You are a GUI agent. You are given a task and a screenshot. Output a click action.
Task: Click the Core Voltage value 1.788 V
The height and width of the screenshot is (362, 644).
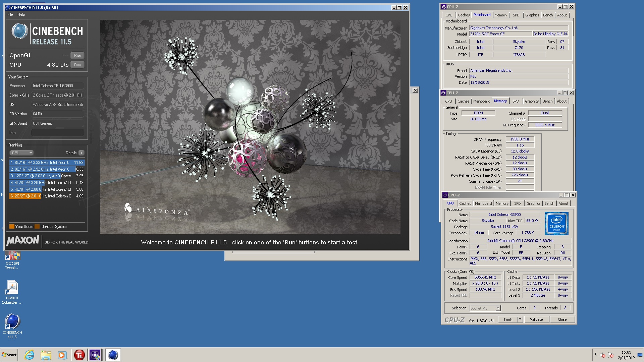coord(527,233)
